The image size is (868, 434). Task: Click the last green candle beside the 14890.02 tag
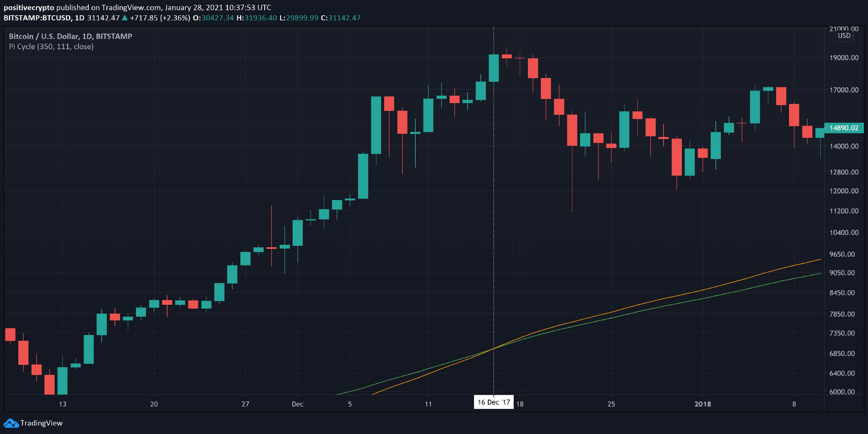pyautogui.click(x=820, y=133)
